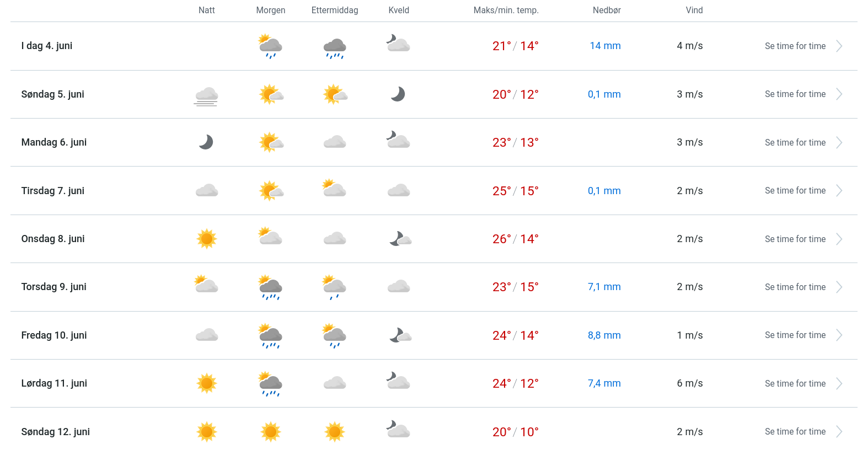Open 'Se time for time' for Mandag 6. juni

795,143
